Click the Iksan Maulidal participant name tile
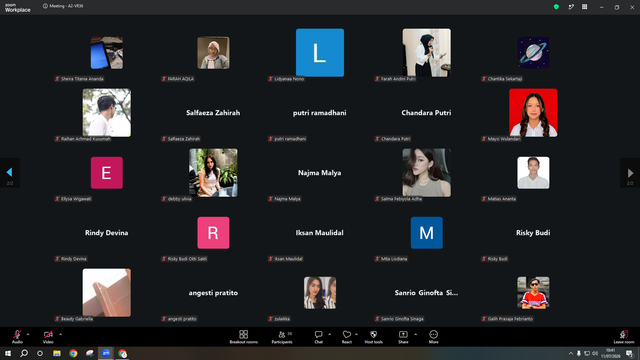This screenshot has width=640, height=360. tap(320, 233)
